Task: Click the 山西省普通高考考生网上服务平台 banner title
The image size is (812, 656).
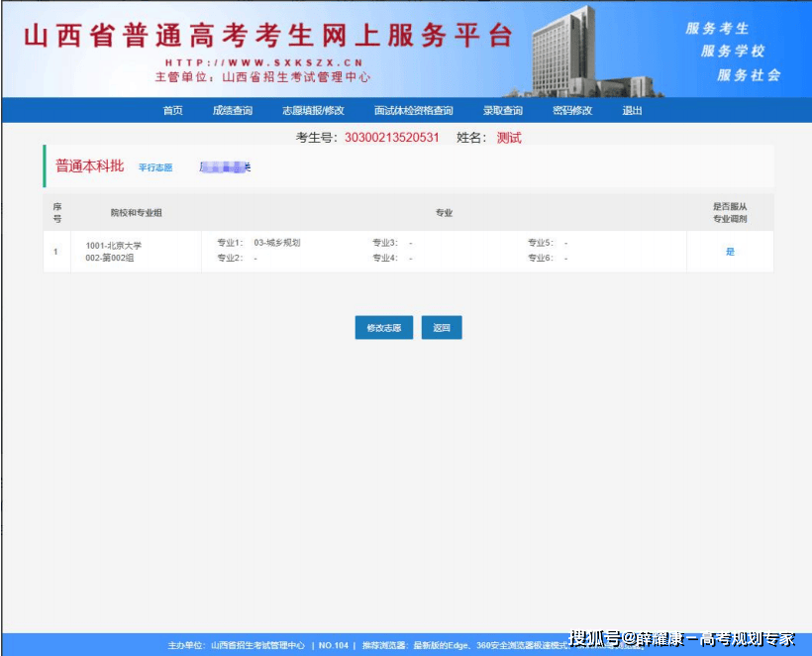Action: point(268,36)
